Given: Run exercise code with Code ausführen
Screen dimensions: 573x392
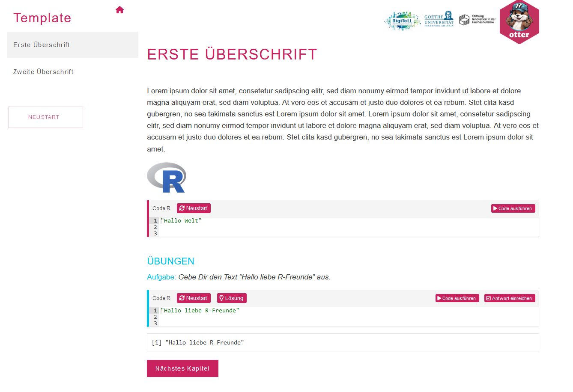Looking at the screenshot, I should click(x=457, y=298).
